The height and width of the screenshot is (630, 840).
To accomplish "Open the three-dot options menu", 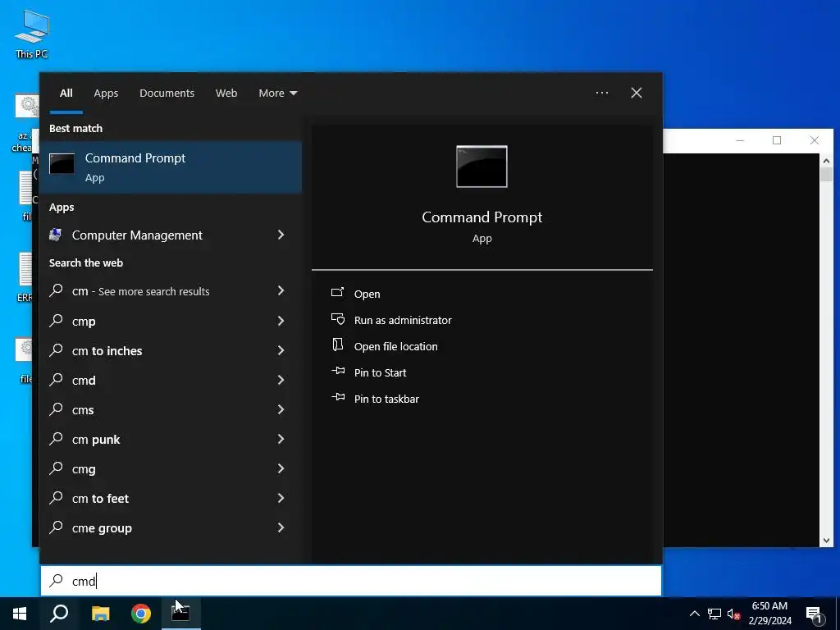I will click(601, 94).
